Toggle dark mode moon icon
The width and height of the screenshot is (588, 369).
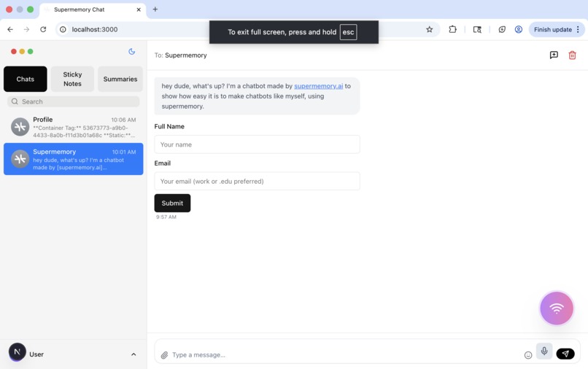[x=131, y=51]
